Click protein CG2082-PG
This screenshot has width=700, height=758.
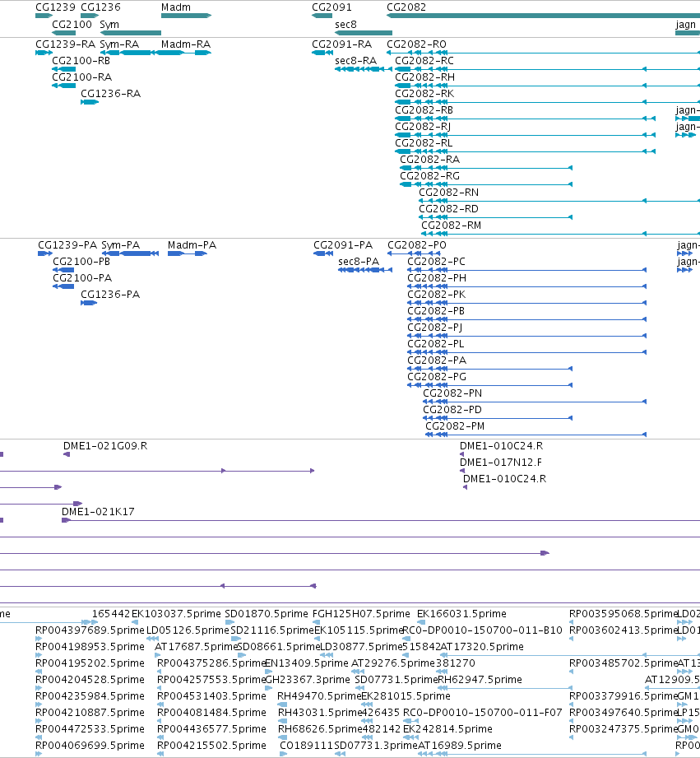pos(437,377)
